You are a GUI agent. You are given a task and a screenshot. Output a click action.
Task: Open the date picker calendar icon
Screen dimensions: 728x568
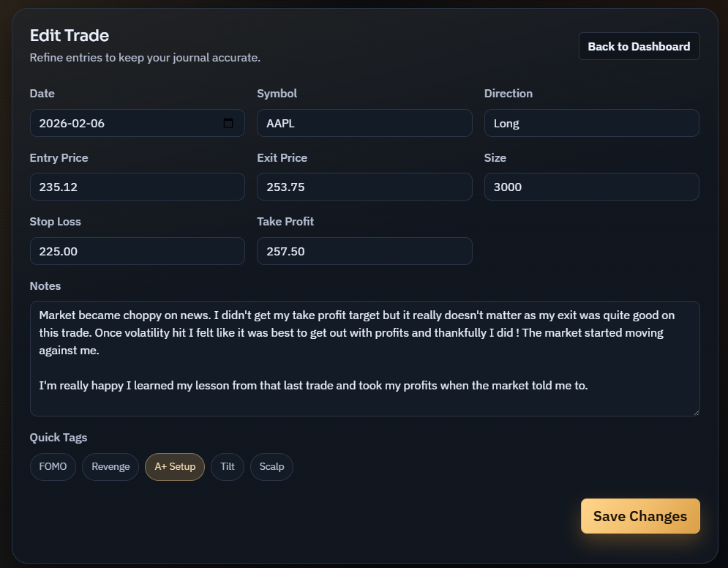(x=228, y=123)
